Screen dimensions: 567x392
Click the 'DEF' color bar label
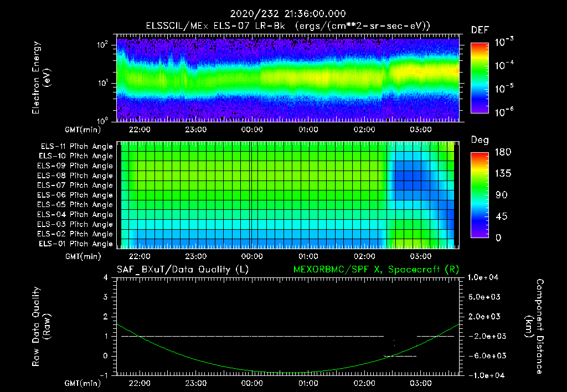tap(480, 30)
